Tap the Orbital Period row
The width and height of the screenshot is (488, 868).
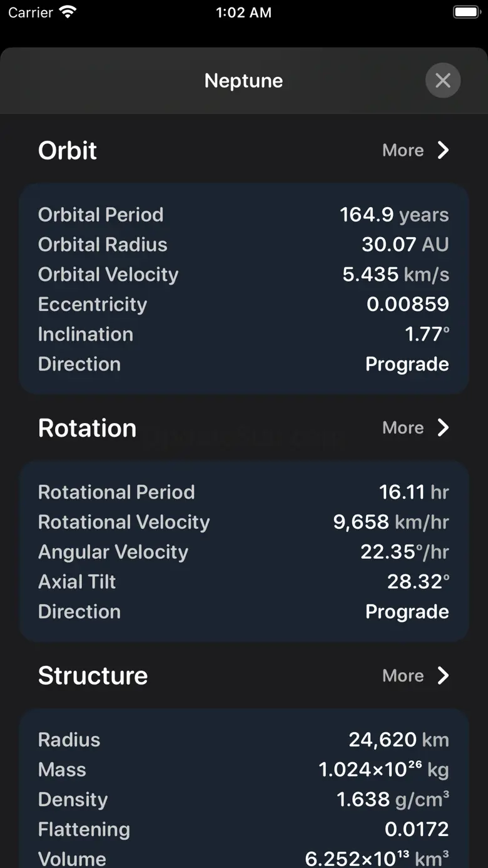243,215
